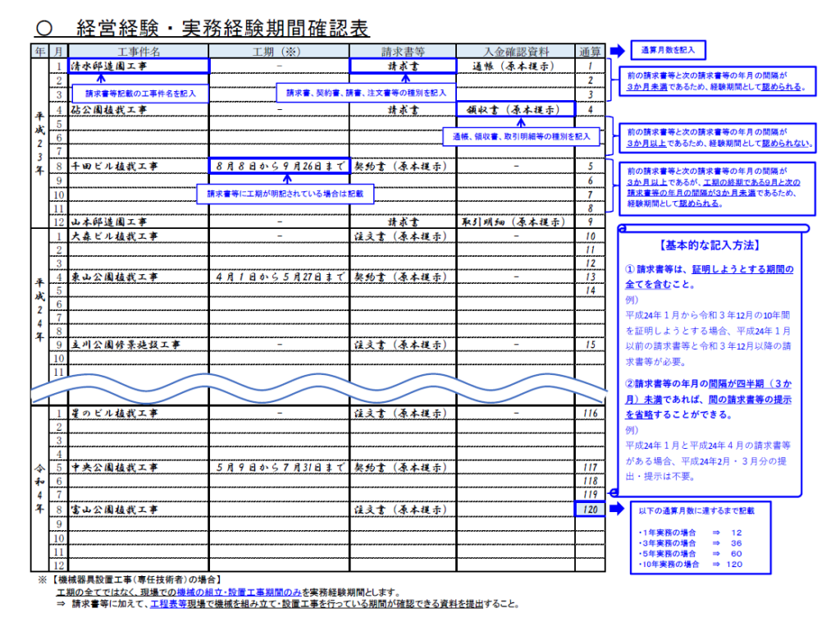Select 請求書 in the 清水邸造園工事 row
The height and width of the screenshot is (622, 840).
[403, 66]
